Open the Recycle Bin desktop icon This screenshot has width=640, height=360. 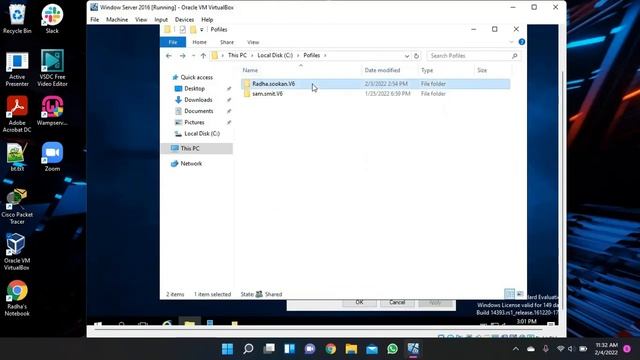[x=17, y=18]
